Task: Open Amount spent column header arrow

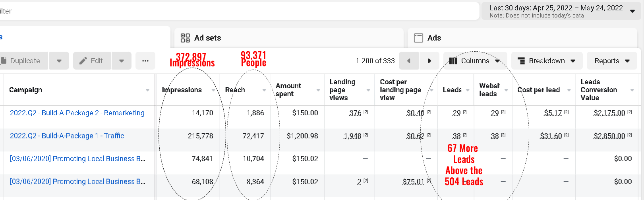Action: pyautogui.click(x=318, y=90)
